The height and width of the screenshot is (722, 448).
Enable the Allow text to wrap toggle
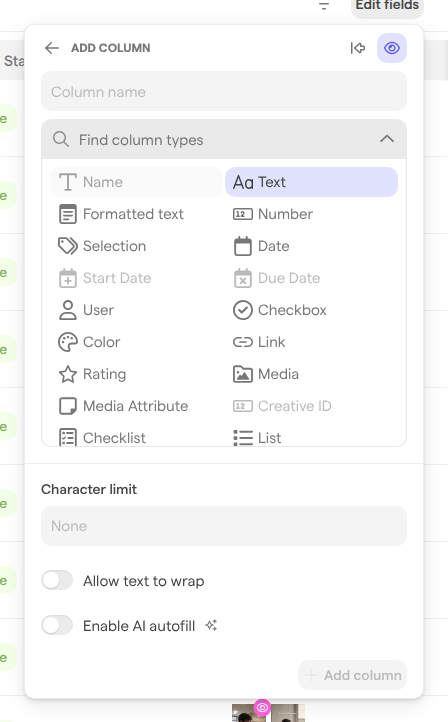tap(57, 580)
